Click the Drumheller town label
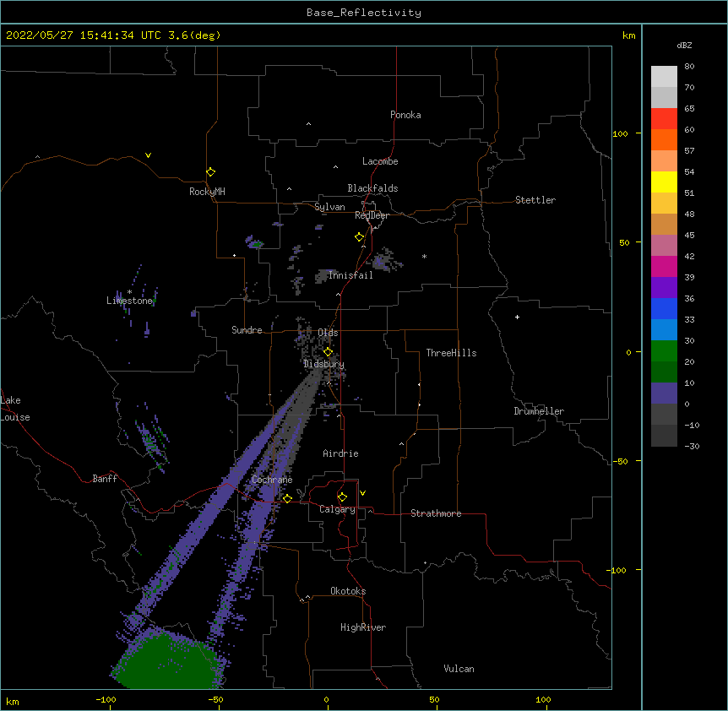Image resolution: width=728 pixels, height=711 pixels. pos(539,411)
